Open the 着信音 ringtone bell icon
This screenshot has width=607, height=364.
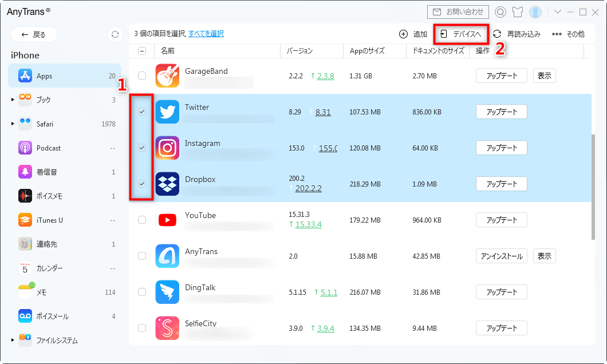(25, 172)
